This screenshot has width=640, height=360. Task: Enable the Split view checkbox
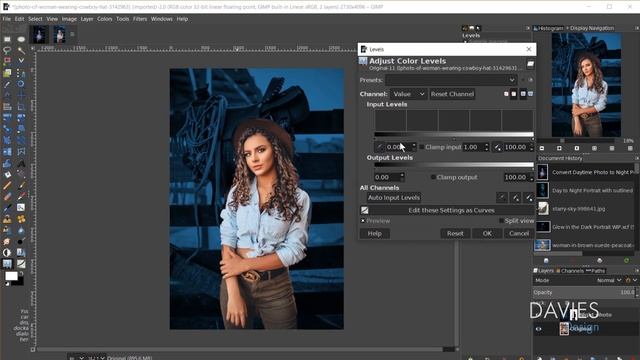coord(501,221)
